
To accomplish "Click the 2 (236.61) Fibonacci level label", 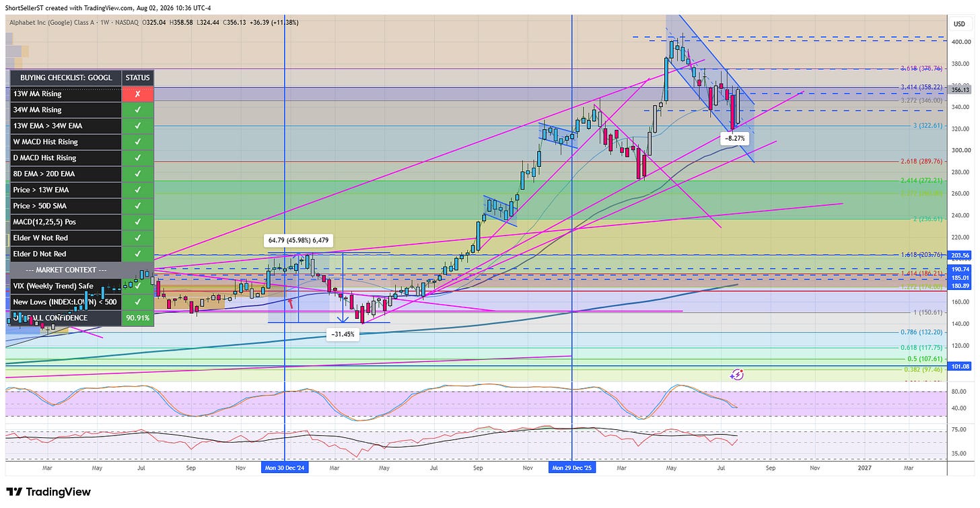I will point(926,219).
